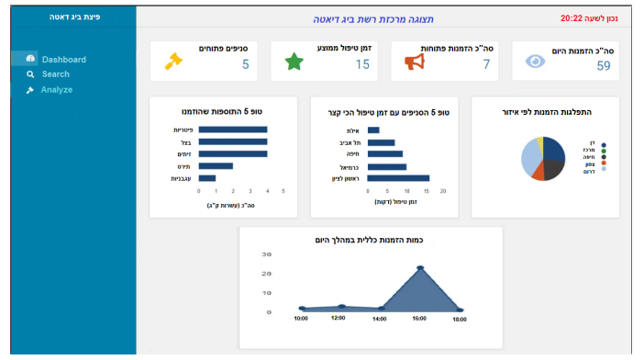Click the light blue legend dot
This screenshot has width=644, height=360.
click(604, 169)
